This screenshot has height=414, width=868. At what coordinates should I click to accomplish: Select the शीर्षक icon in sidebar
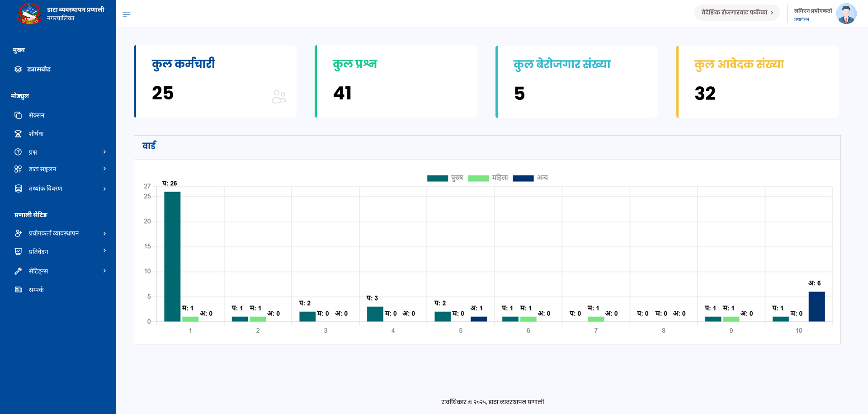(17, 133)
